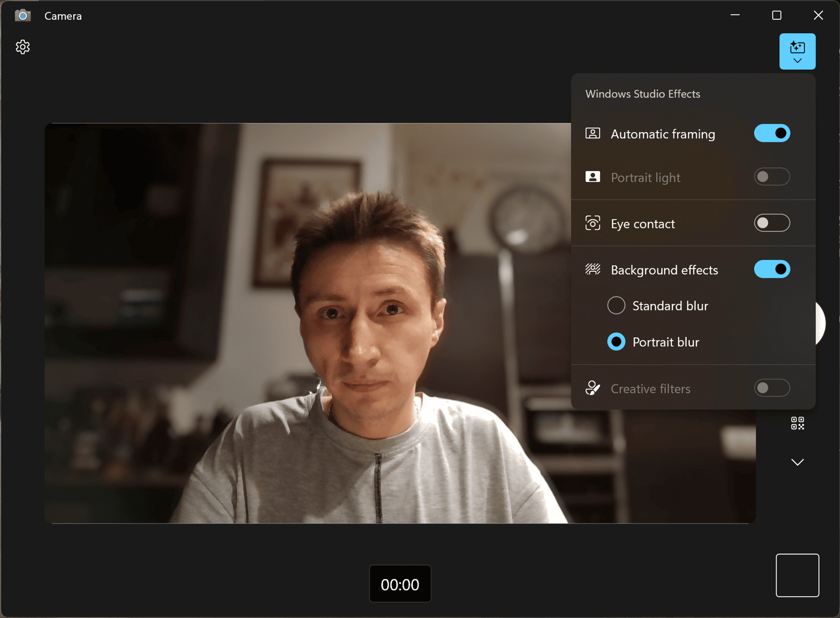Screen dimensions: 840x618
Task: Open Camera settings gear
Action: pyautogui.click(x=23, y=47)
